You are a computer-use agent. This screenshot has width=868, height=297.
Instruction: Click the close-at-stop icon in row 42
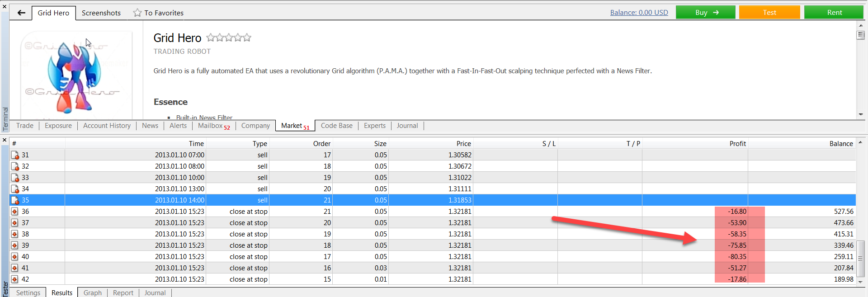[15, 279]
